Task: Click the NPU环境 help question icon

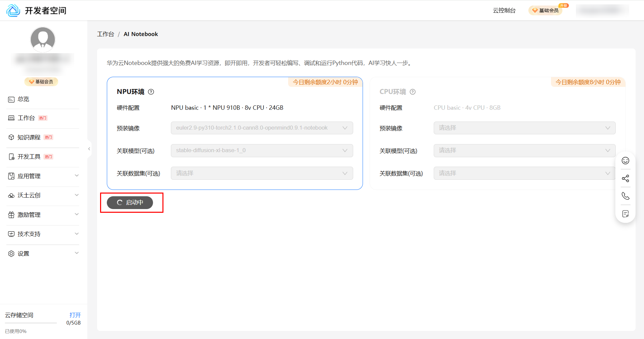Action: coord(151,92)
